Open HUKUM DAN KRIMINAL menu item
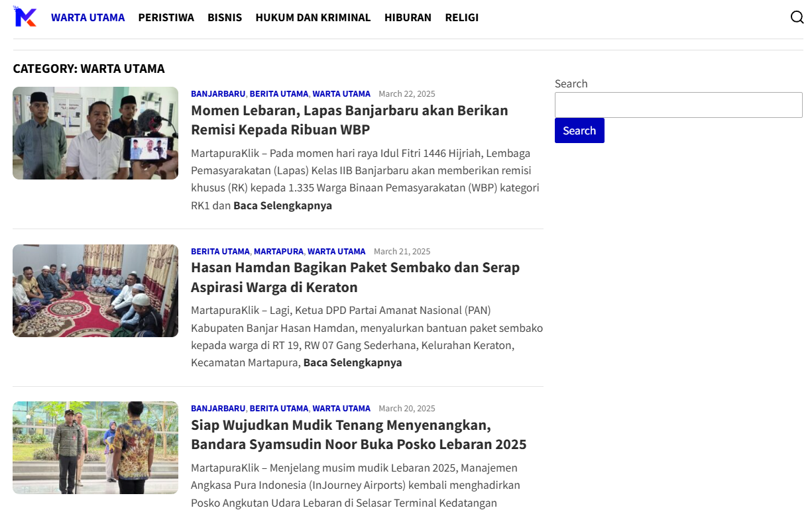This screenshot has width=812, height=512. click(x=313, y=17)
